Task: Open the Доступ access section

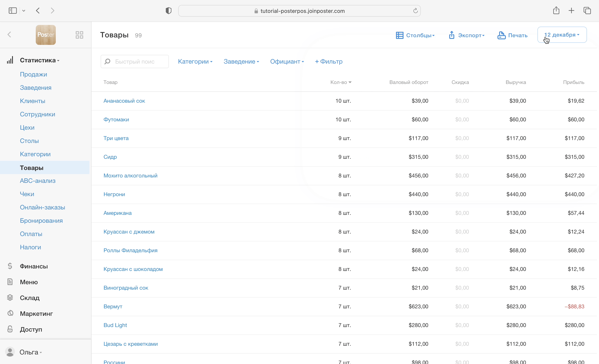Action: pyautogui.click(x=31, y=329)
